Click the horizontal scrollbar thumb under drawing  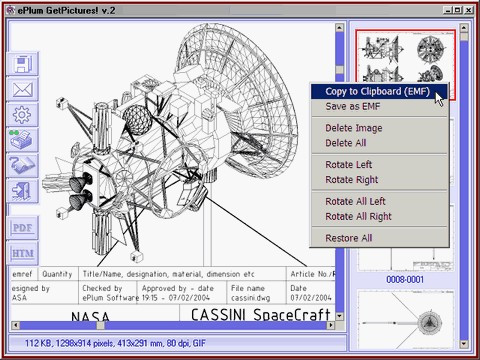click(x=100, y=325)
